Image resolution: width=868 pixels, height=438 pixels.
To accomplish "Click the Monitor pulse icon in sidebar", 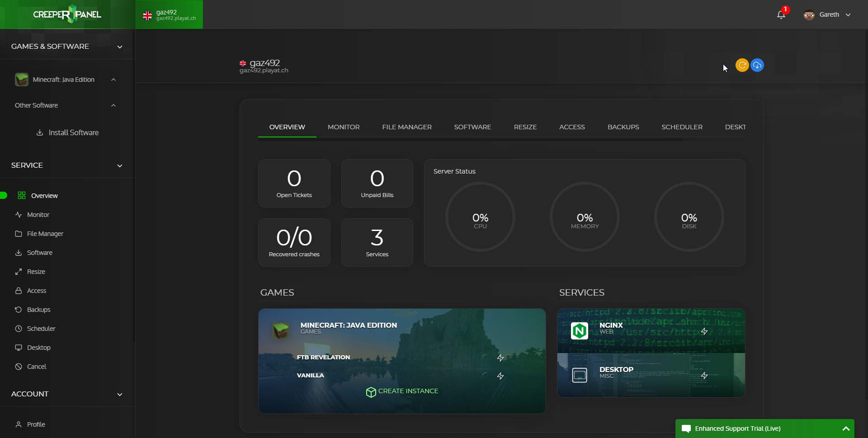I will 19,215.
